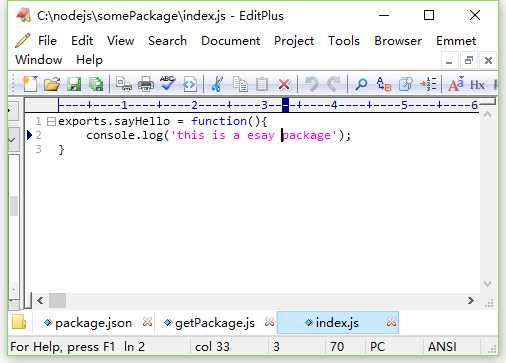
Task: Click 'console.log' in line 2
Action: coord(124,135)
